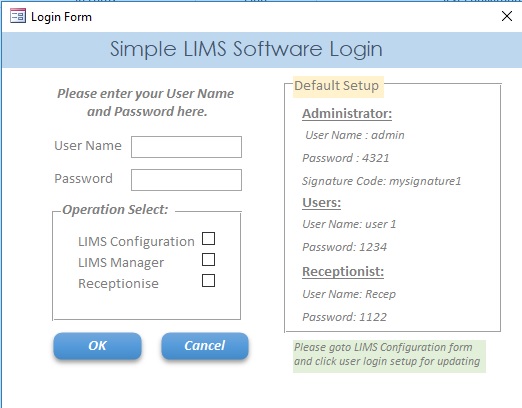Click the green LIMS Configuration hint note
Screen dimensions: 522x408
coord(389,356)
